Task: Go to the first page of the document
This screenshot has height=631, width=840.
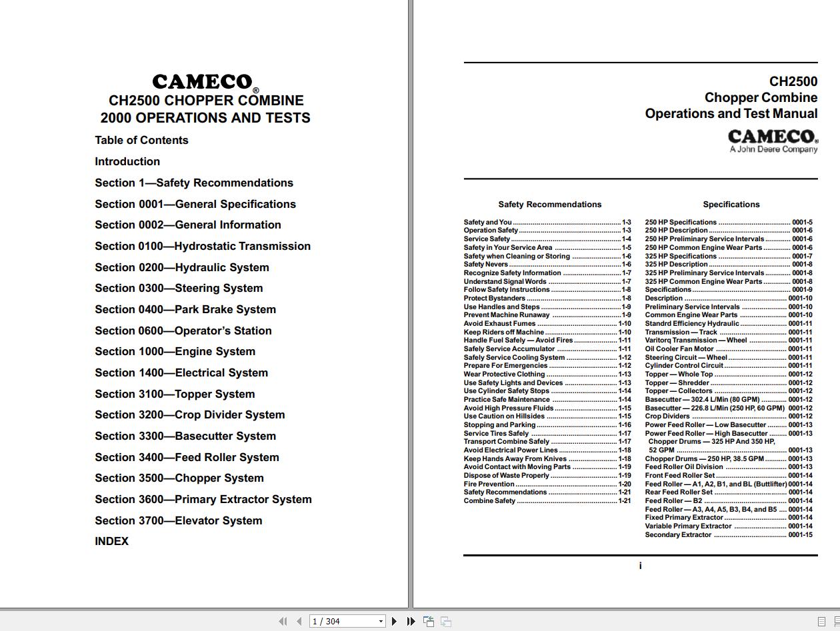Action: point(283,621)
